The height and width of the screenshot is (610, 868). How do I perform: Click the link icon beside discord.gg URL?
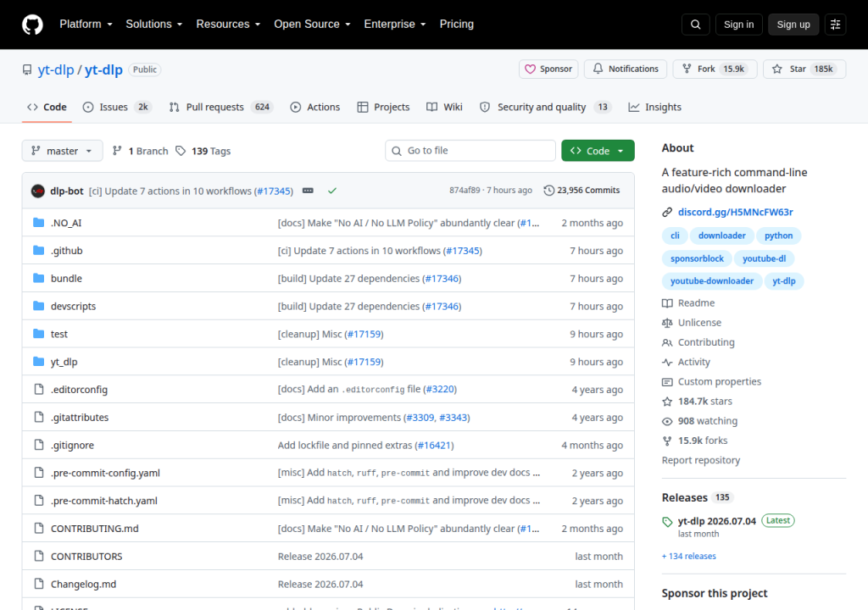[667, 212]
